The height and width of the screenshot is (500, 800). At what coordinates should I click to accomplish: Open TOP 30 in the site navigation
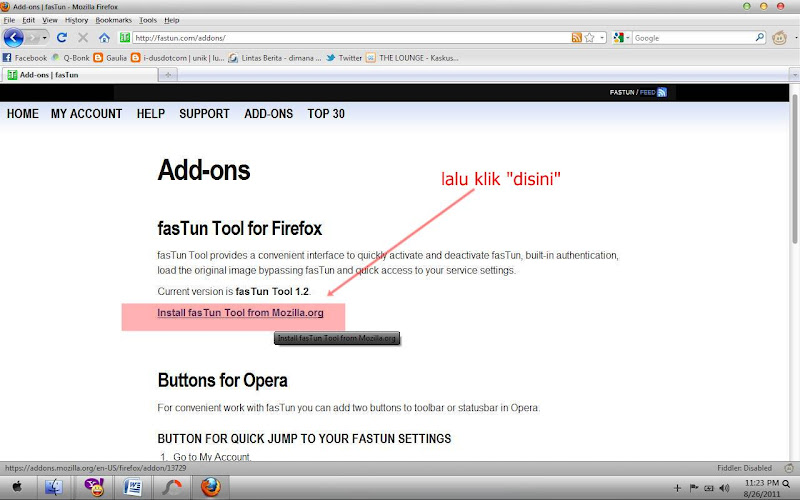(x=326, y=113)
